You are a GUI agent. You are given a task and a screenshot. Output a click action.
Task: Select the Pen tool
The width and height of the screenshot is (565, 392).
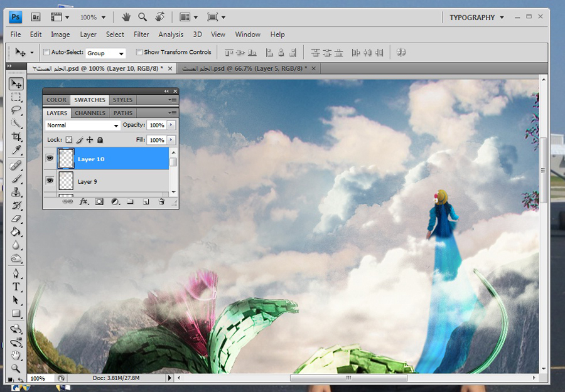tap(16, 273)
